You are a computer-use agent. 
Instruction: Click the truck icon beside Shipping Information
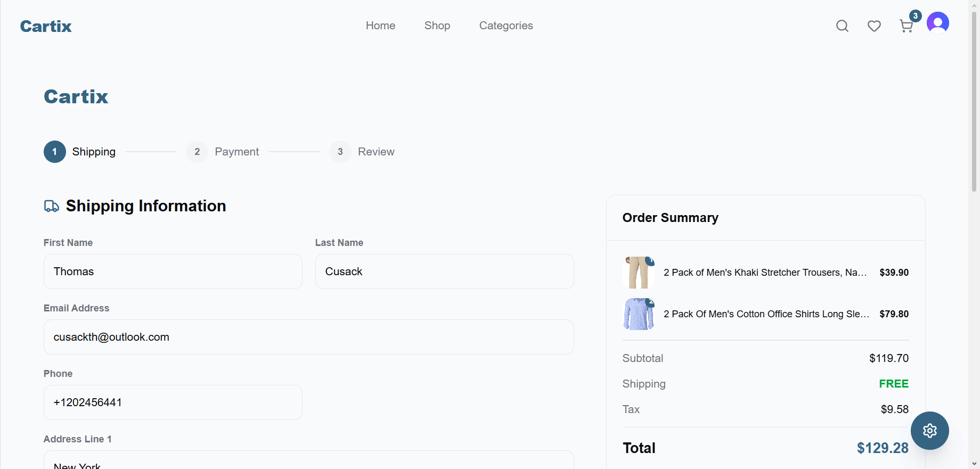point(52,206)
